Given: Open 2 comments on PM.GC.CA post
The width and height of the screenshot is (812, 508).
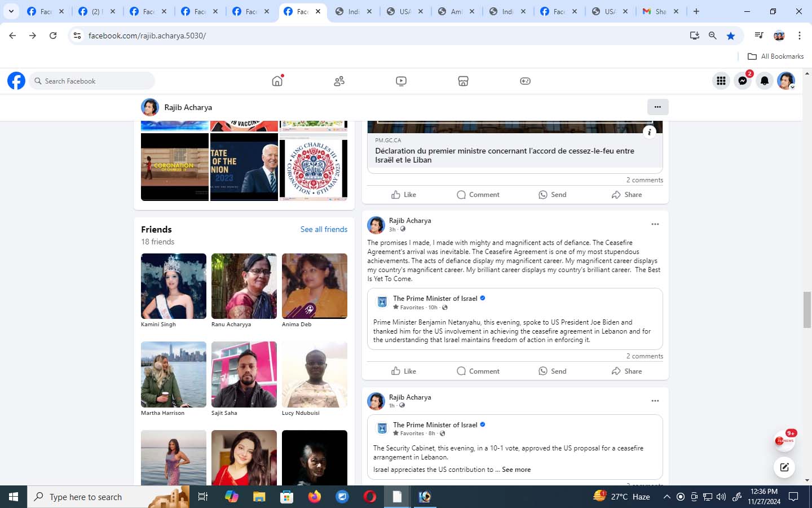Looking at the screenshot, I should click(645, 180).
